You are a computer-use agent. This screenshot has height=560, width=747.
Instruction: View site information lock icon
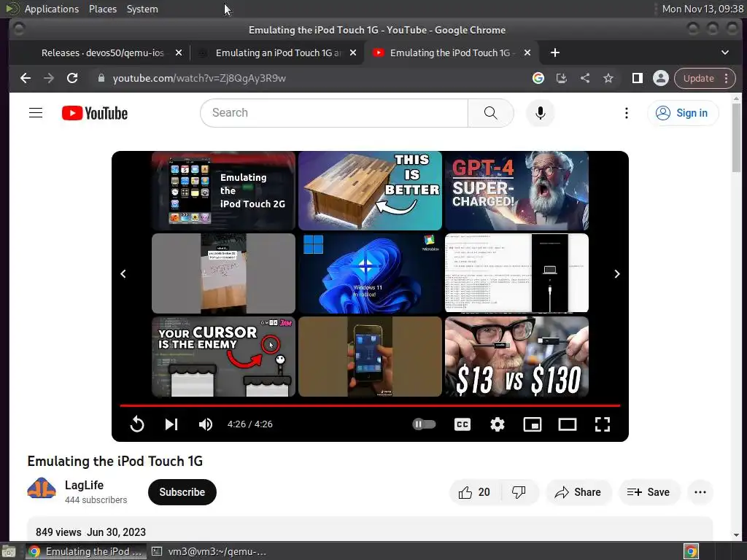pyautogui.click(x=101, y=78)
